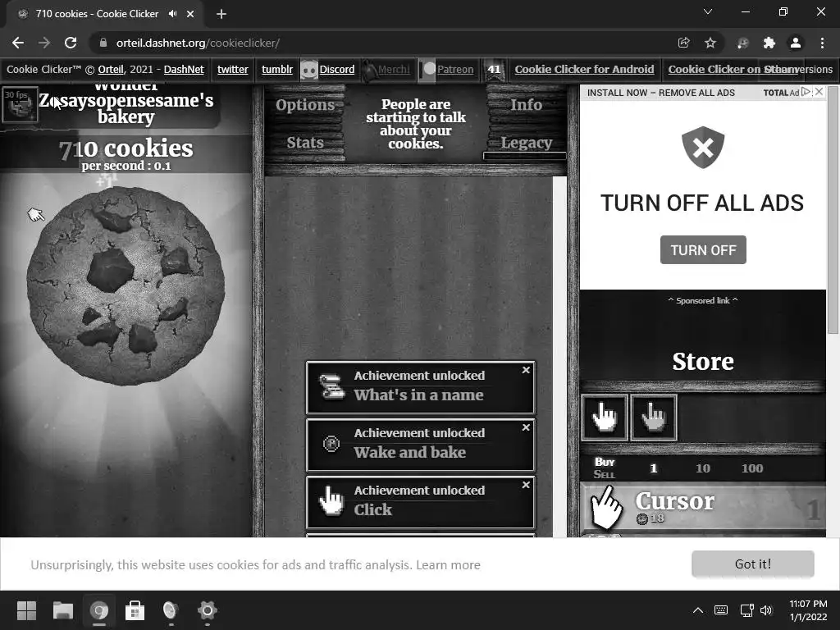Open the Patreon link
Viewport: 840px width, 630px height.
455,69
